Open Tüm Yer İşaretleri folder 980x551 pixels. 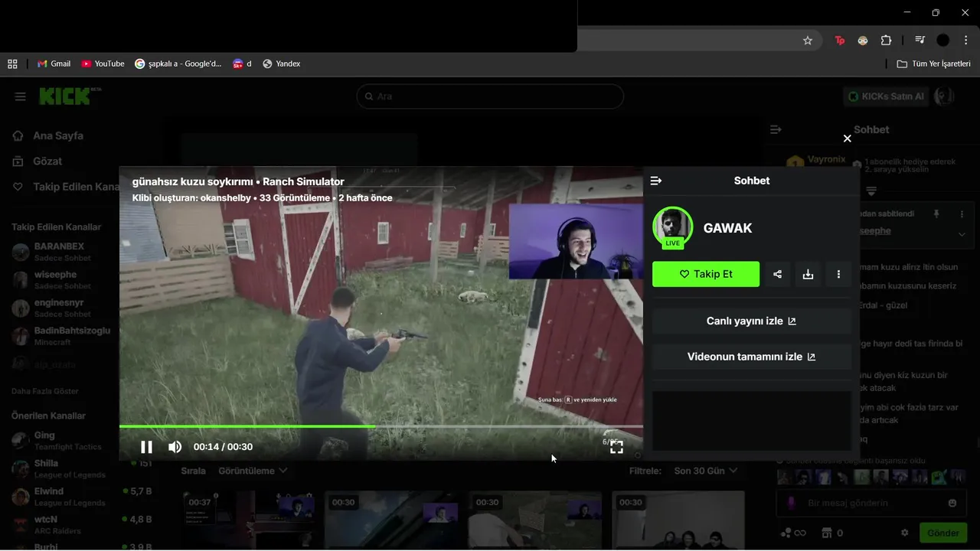(x=934, y=64)
